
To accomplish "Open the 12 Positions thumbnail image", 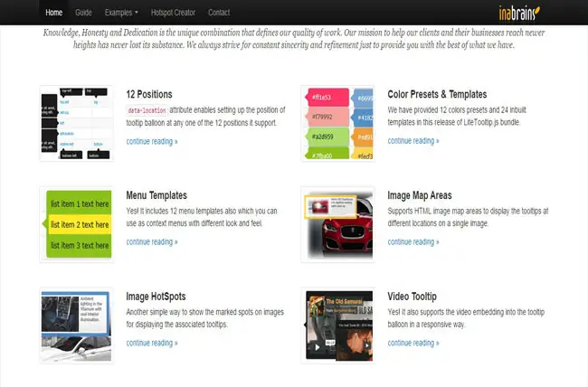I will [x=77, y=123].
